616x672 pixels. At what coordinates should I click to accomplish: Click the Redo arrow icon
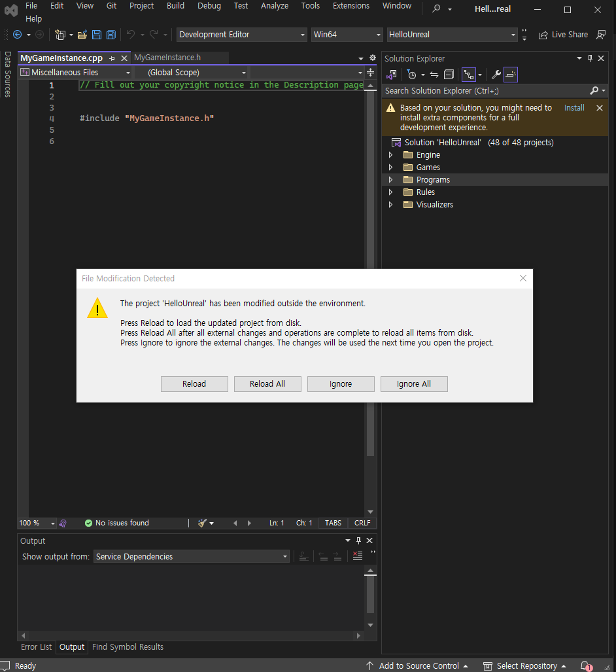pyautogui.click(x=154, y=35)
